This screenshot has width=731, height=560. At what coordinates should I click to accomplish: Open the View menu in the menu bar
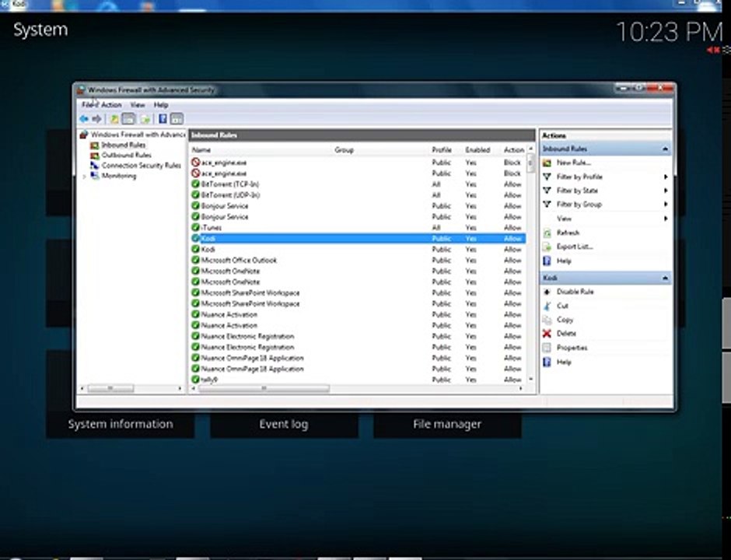point(138,105)
